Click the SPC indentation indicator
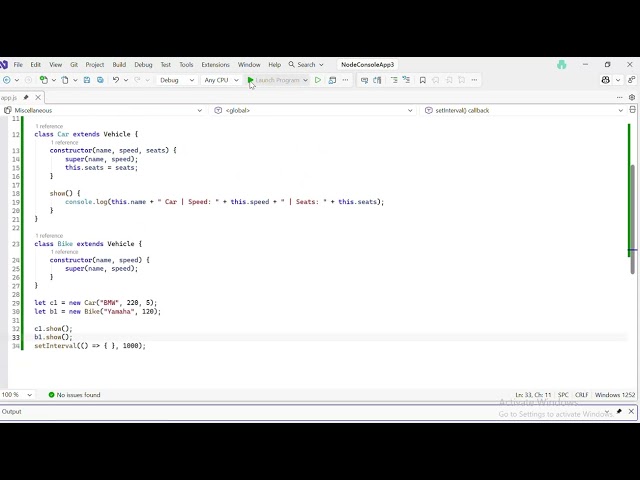Viewport: 640px width, 480px height. coord(563,395)
